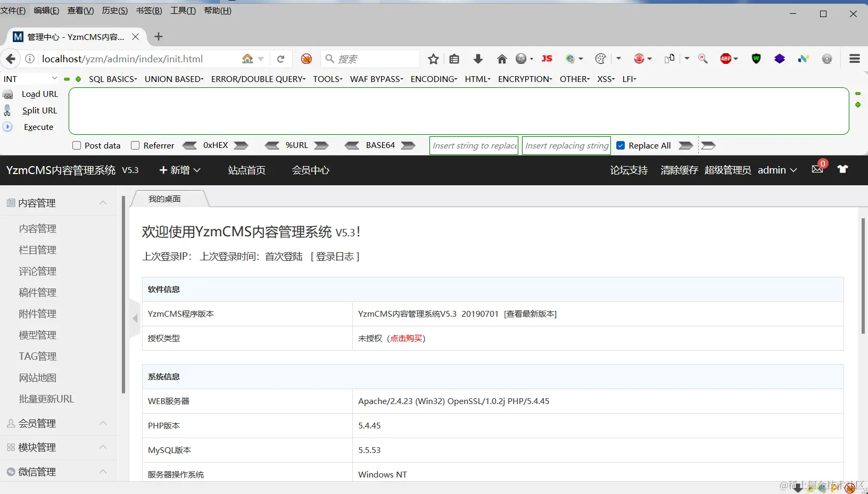This screenshot has height=494, width=868.
Task: Expand the 新增 dropdown in CMS header
Action: pyautogui.click(x=180, y=170)
